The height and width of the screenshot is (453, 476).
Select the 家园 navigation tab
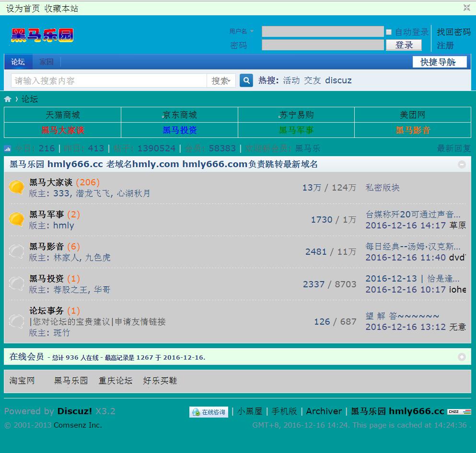pyautogui.click(x=46, y=62)
